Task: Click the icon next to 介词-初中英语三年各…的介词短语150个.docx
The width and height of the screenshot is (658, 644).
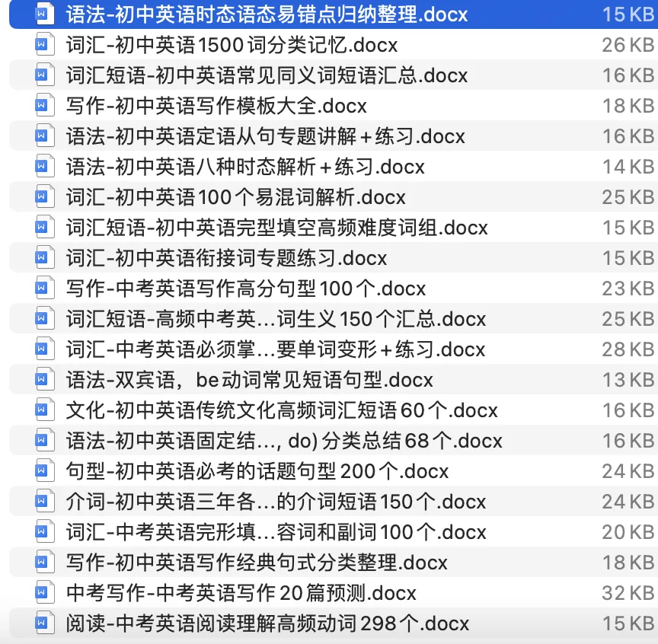Action: click(44, 501)
